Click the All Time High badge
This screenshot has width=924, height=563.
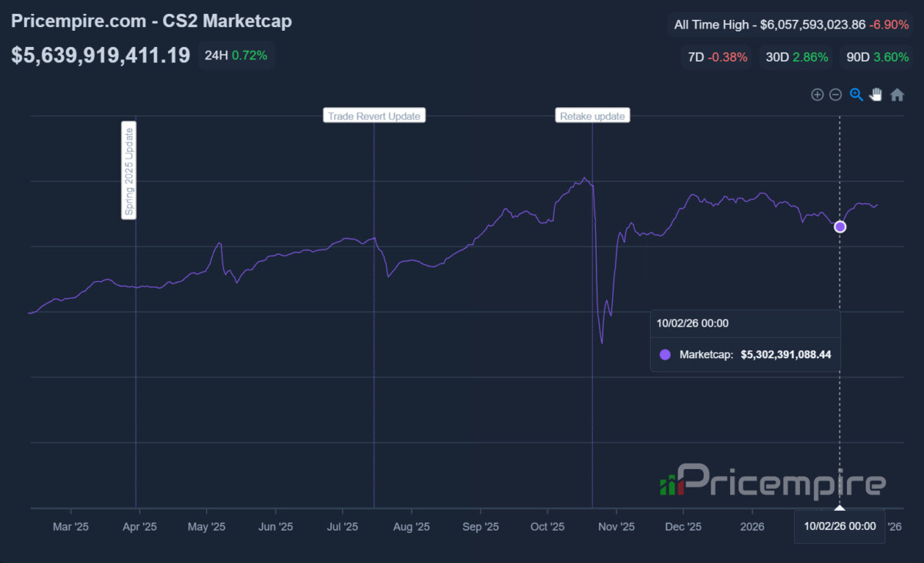coord(791,25)
